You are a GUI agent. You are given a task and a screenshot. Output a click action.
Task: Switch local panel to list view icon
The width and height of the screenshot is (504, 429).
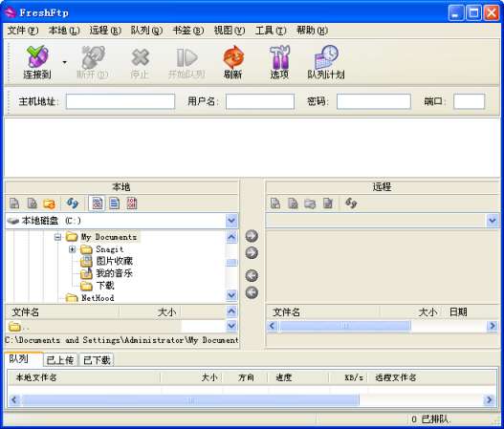115,204
